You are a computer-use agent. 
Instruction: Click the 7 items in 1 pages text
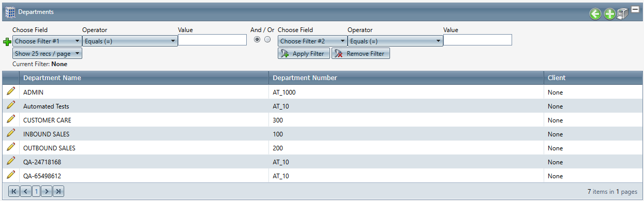612,192
